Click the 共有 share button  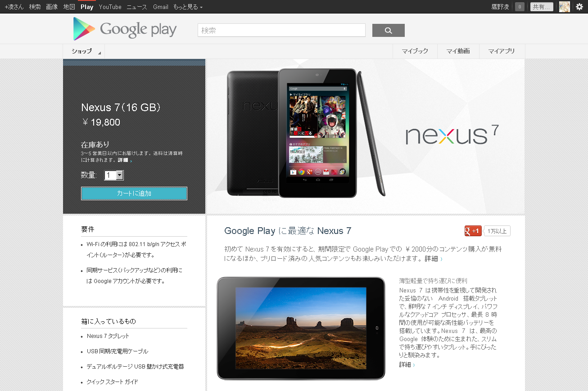(x=542, y=7)
